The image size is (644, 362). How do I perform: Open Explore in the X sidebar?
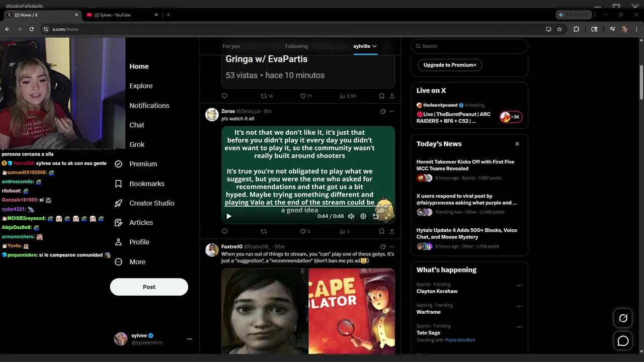click(141, 86)
